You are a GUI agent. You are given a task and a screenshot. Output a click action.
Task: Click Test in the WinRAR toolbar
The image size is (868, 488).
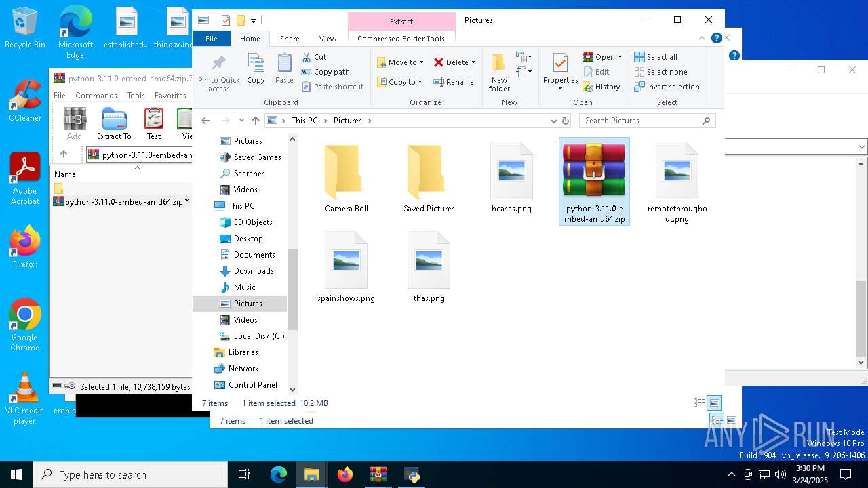[154, 124]
